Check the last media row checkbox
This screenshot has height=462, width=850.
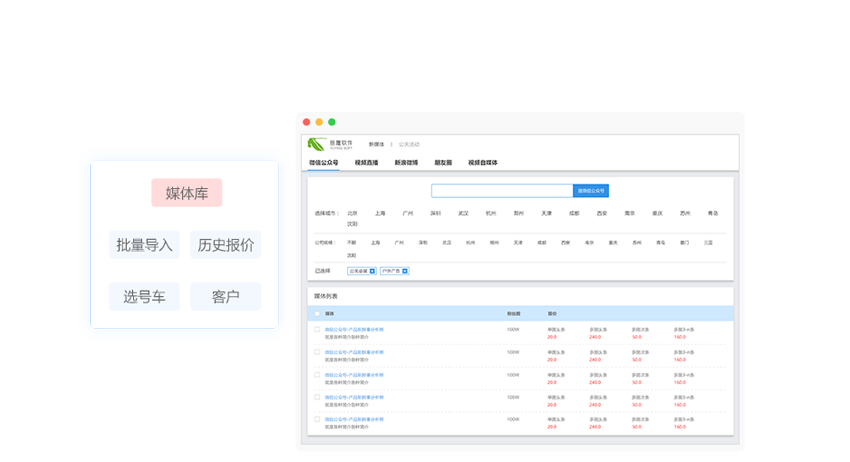click(x=317, y=419)
